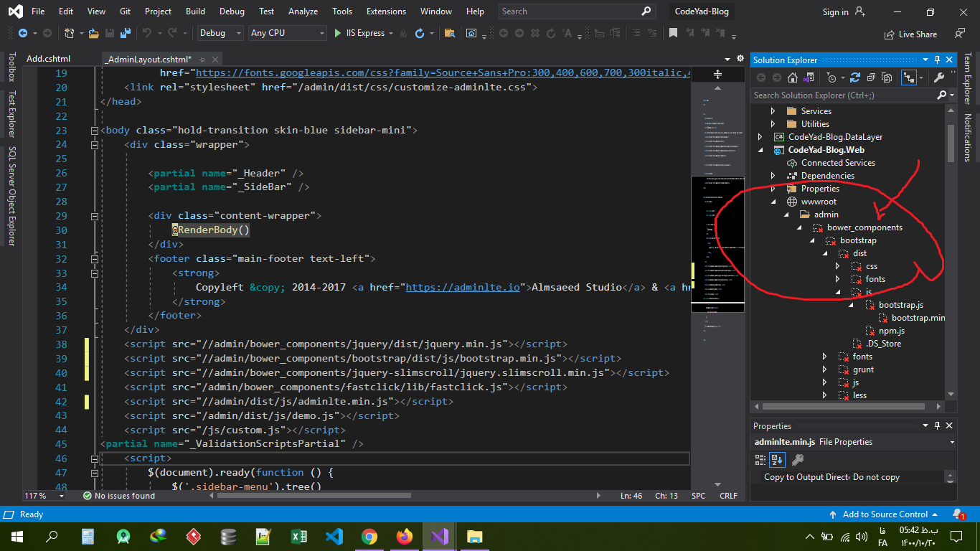The image size is (980, 551).
Task: Open the Send Feedback icon
Action: (960, 33)
